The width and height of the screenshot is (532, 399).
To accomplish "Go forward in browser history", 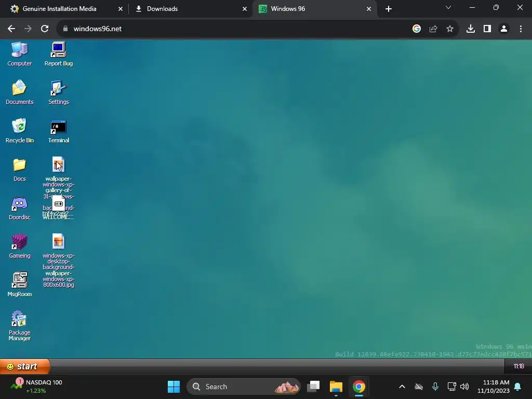I will pos(28,29).
